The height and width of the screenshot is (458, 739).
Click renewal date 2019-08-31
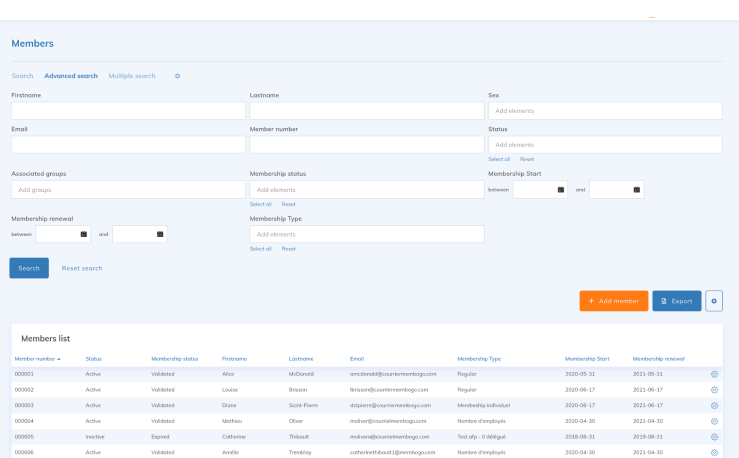[648, 437]
